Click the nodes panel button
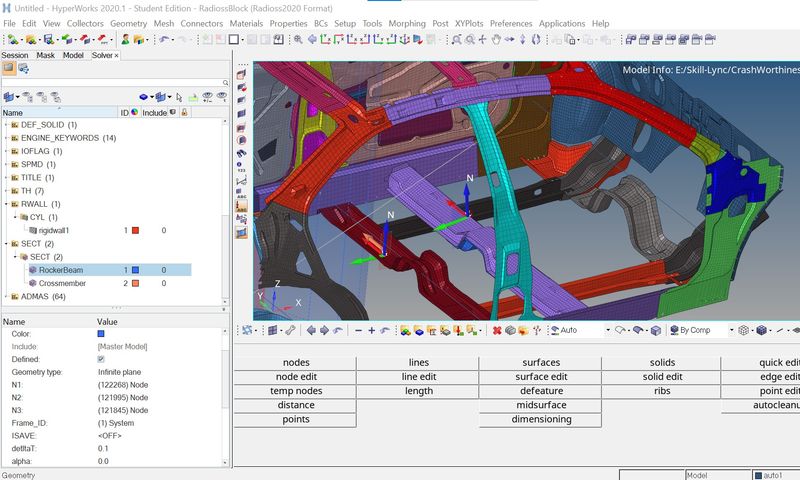 pos(296,363)
